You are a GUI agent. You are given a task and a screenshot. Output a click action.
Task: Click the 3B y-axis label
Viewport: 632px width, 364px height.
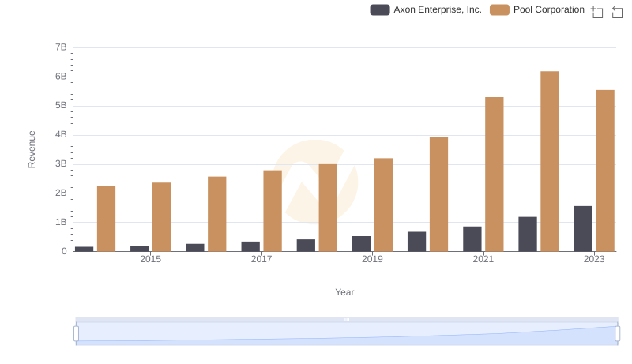61,164
